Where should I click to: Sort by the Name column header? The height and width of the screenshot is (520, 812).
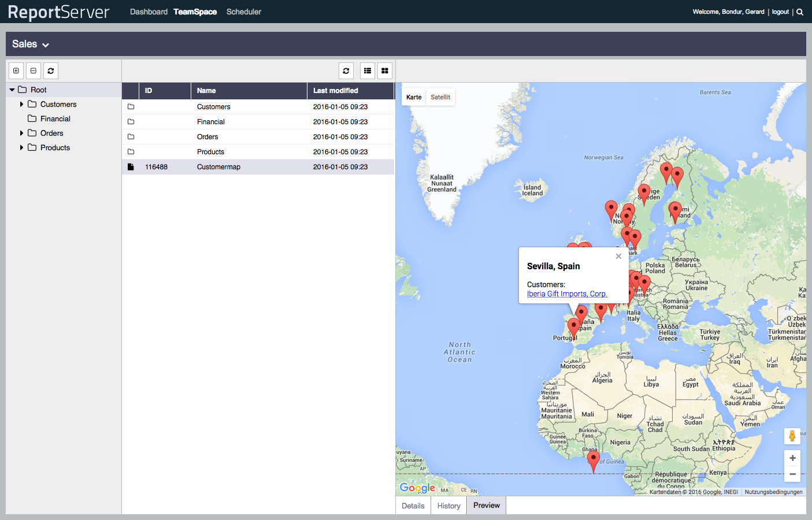point(249,91)
